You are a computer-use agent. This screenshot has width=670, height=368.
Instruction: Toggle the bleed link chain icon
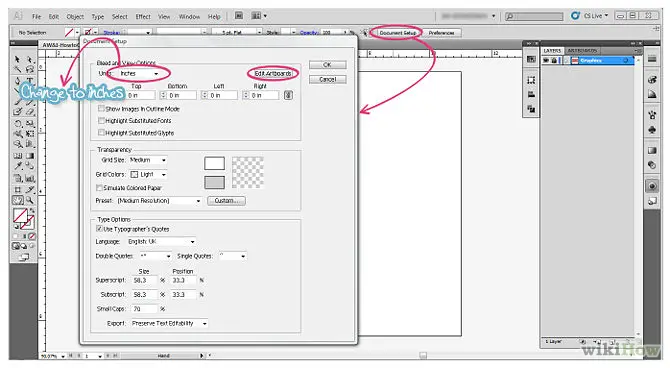pos(288,95)
